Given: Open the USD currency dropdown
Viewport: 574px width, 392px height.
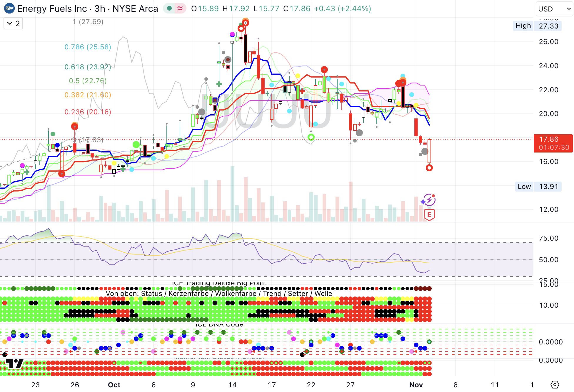Looking at the screenshot, I should [x=554, y=9].
